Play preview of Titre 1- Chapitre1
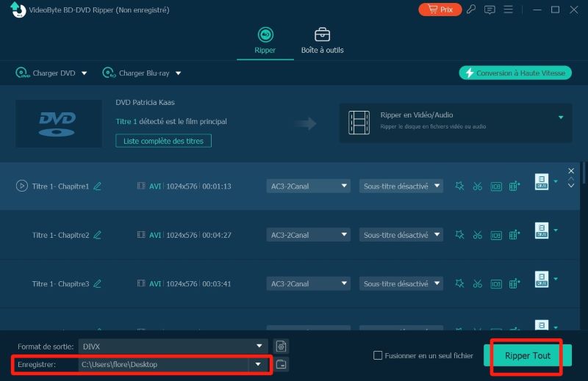This screenshot has width=588, height=381. tap(22, 186)
